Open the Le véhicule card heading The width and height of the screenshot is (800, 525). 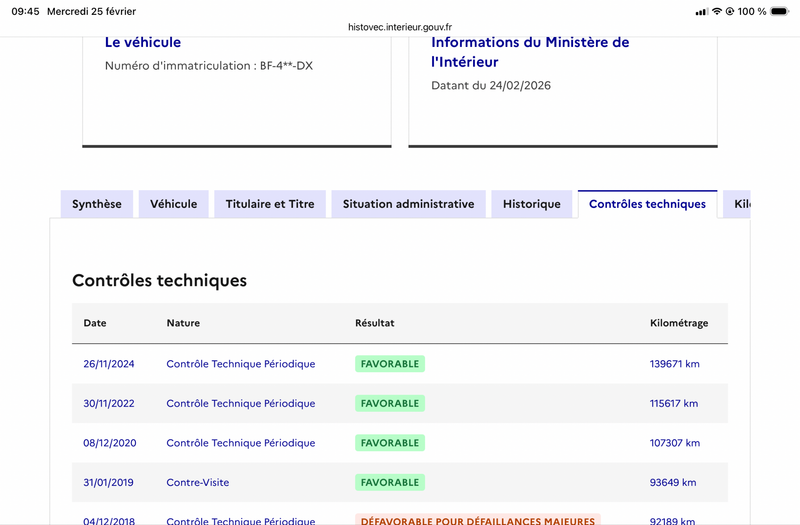(x=143, y=42)
